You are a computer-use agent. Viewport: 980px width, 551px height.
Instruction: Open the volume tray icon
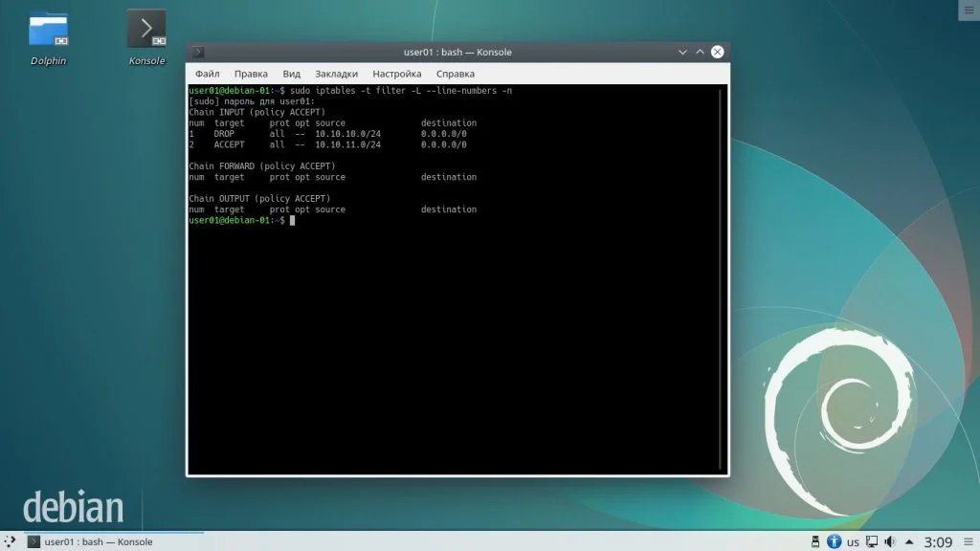(890, 541)
